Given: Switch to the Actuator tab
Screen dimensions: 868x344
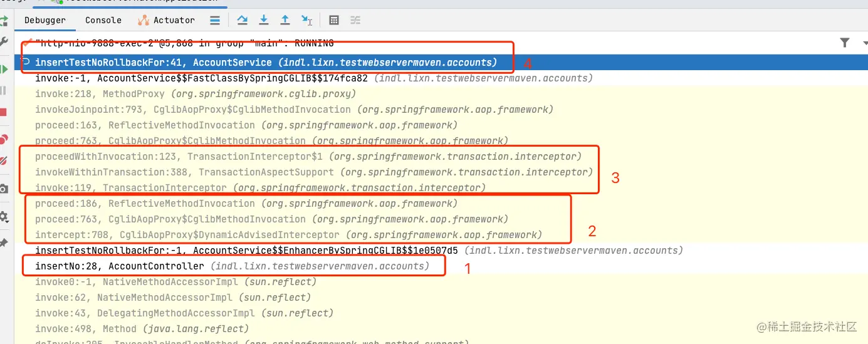Looking at the screenshot, I should point(167,20).
